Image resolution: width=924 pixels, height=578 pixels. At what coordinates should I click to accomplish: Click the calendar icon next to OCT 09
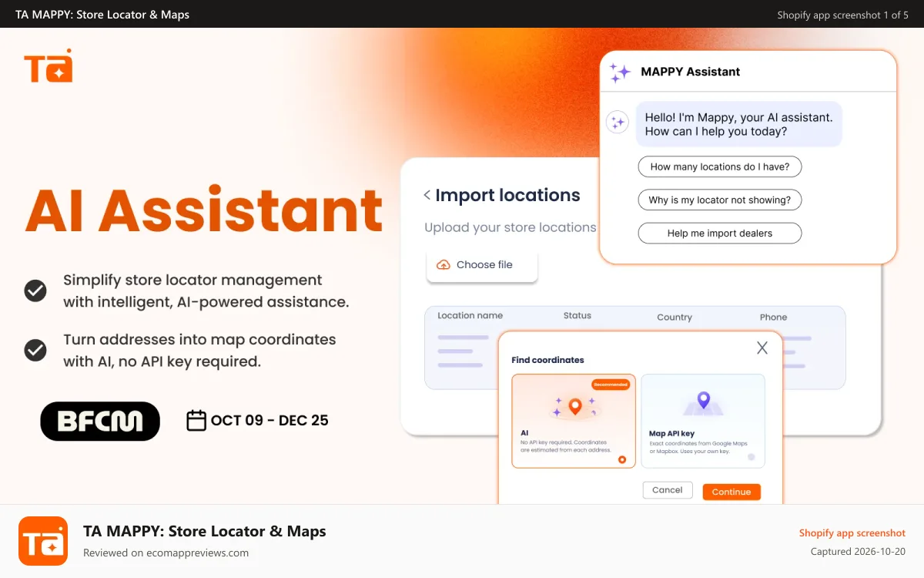click(196, 420)
